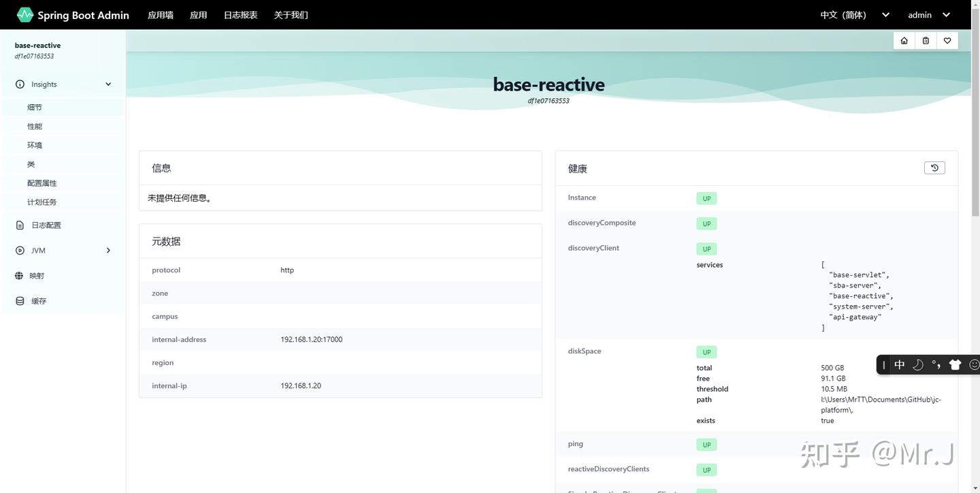This screenshot has width=980, height=493.
Task: Open the 应用墙 menu
Action: [161, 15]
